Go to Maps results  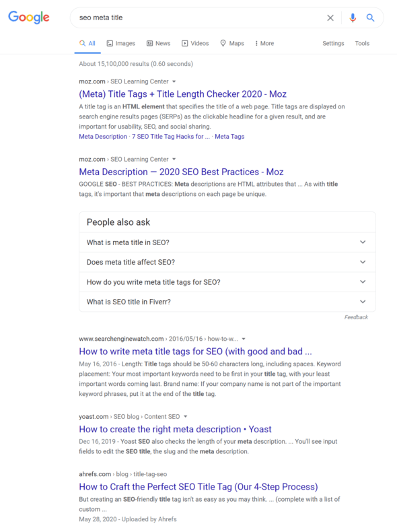click(232, 43)
